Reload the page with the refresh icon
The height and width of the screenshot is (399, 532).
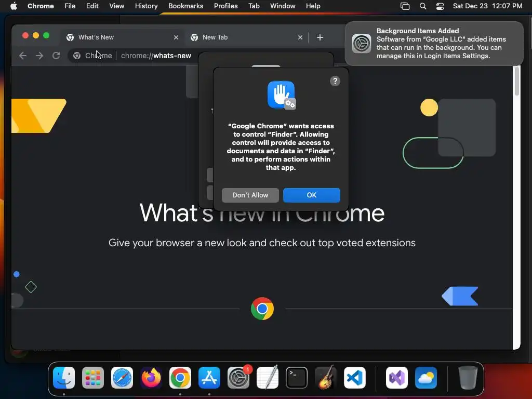[x=56, y=56]
